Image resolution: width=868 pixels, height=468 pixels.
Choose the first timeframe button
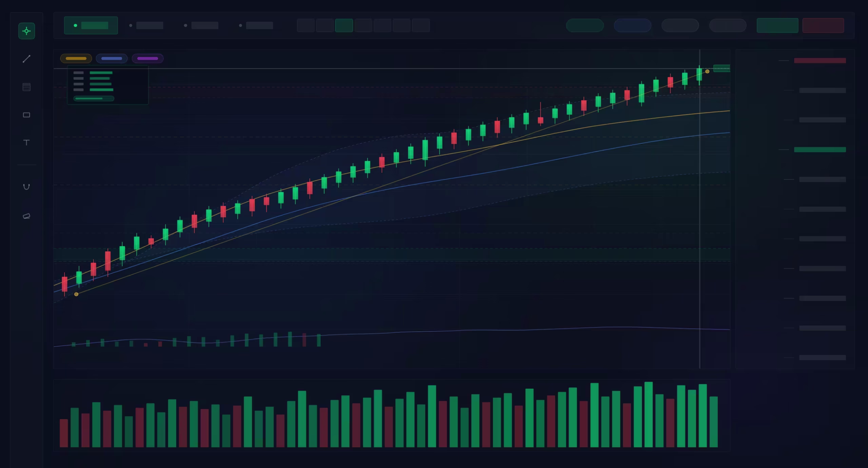[x=306, y=25]
